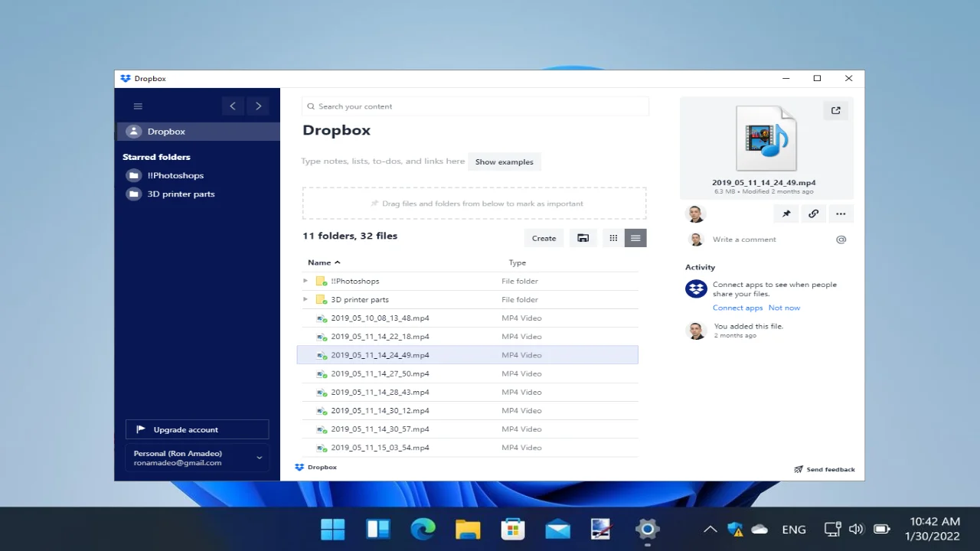980x551 pixels.
Task: Launch Microsoft Edge from taskbar
Action: tap(423, 529)
